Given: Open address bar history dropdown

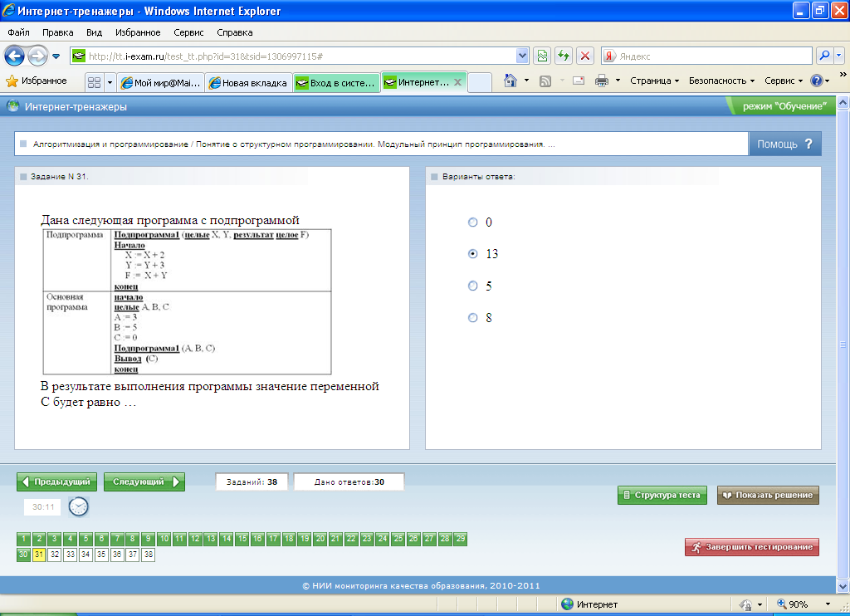Looking at the screenshot, I should click(522, 56).
